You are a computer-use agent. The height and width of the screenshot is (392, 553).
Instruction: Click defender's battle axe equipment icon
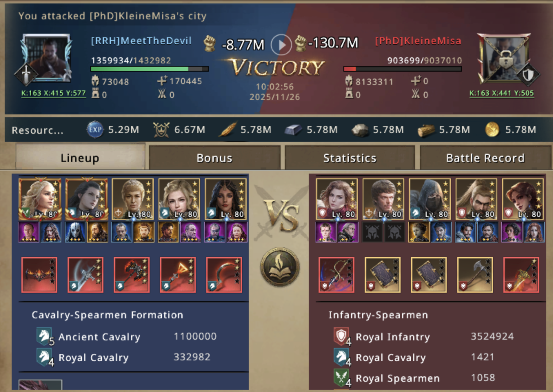pyautogui.click(x=475, y=275)
